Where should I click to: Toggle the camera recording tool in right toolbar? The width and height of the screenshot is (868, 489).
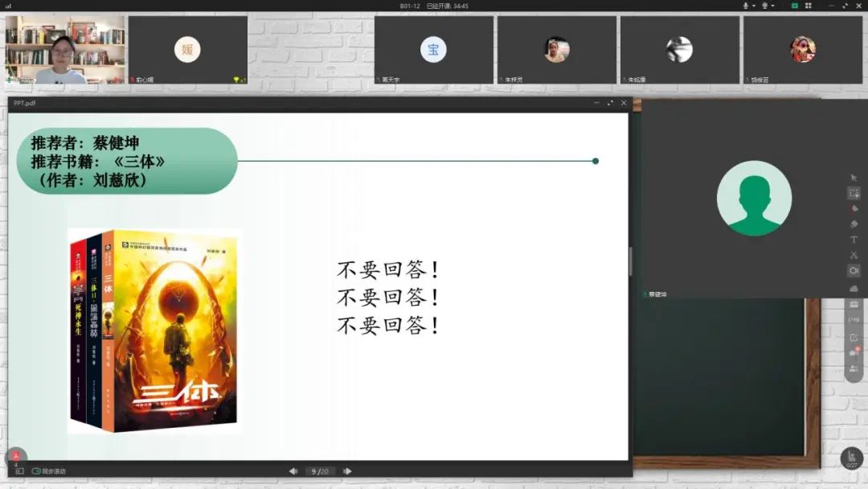tap(854, 272)
